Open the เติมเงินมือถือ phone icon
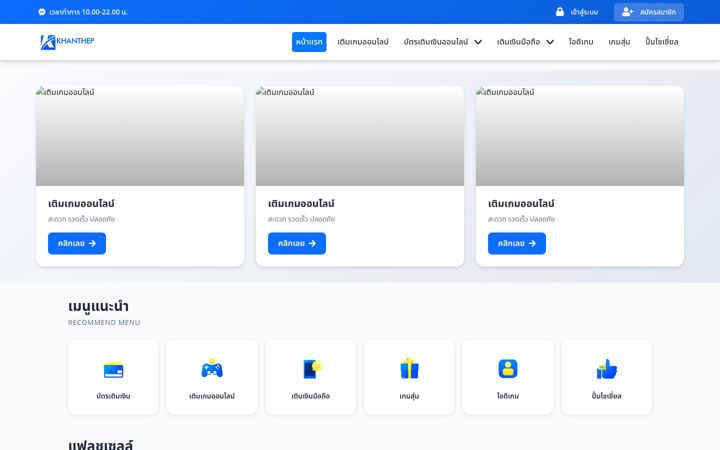This screenshot has width=720, height=450. [x=312, y=369]
